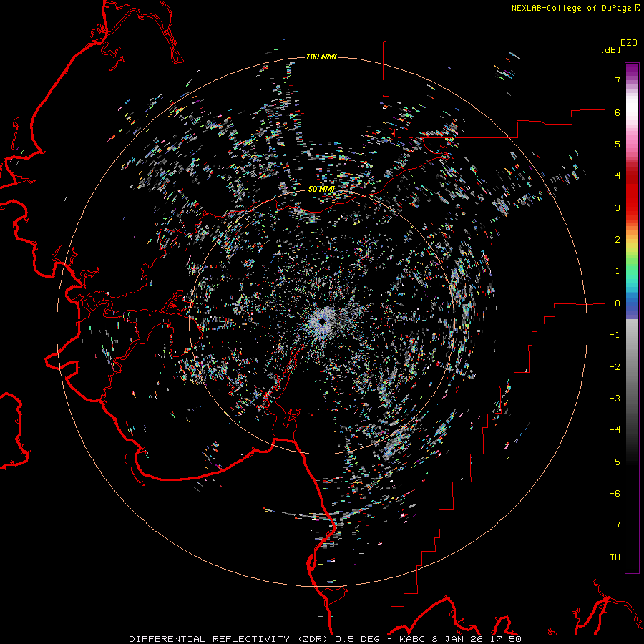Click the [dB] units label
Image resolution: width=644 pixels, height=644 pixels.
point(610,50)
